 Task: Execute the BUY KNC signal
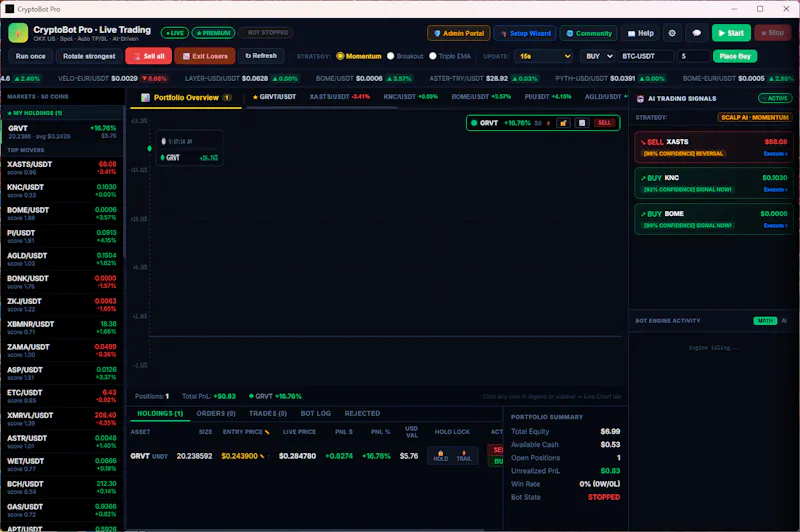click(x=775, y=190)
